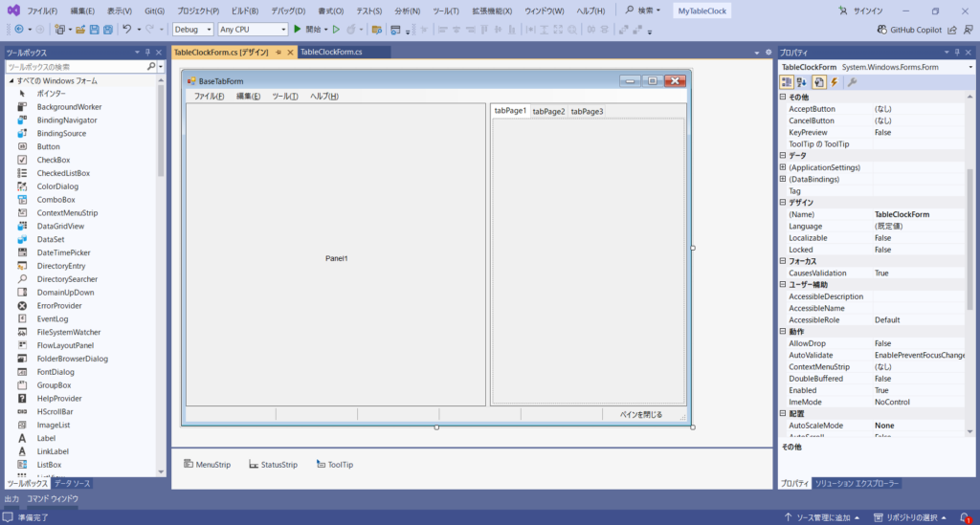Collapse the すべての Windows フォーム group
This screenshot has width=980, height=525.
[x=11, y=80]
